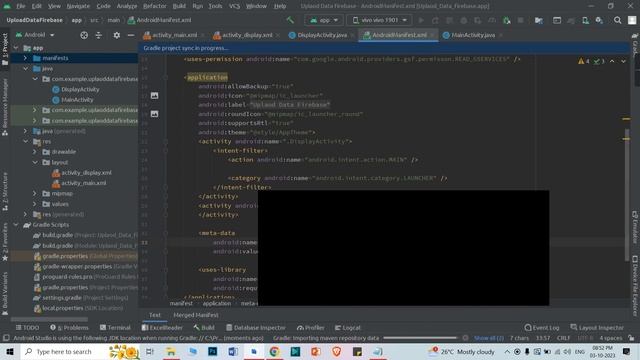
Task: Open the VCS menu
Action: click(x=234, y=6)
